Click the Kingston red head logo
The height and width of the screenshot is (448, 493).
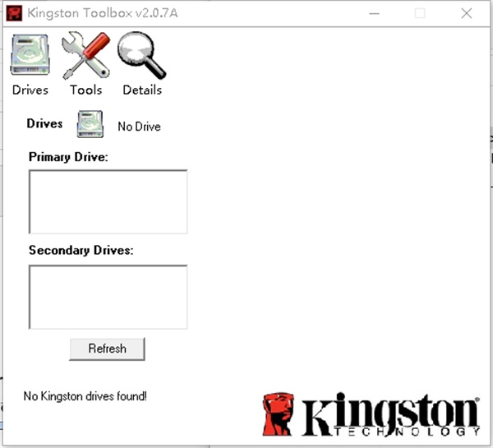coord(278,413)
